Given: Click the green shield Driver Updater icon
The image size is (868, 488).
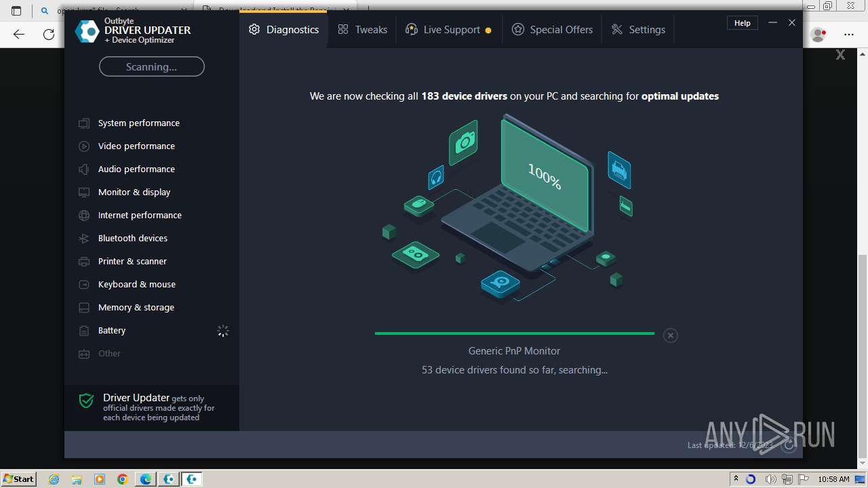Looking at the screenshot, I should pyautogui.click(x=86, y=401).
